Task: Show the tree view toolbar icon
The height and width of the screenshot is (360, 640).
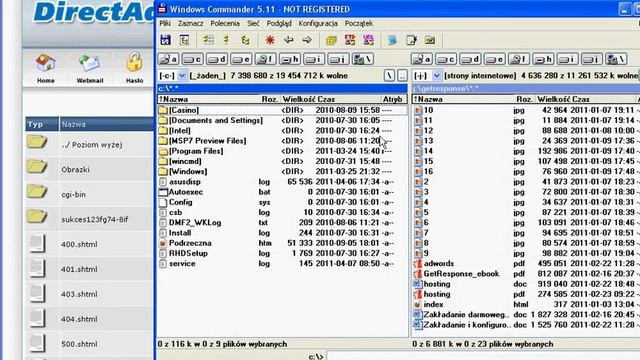Action: [x=245, y=40]
